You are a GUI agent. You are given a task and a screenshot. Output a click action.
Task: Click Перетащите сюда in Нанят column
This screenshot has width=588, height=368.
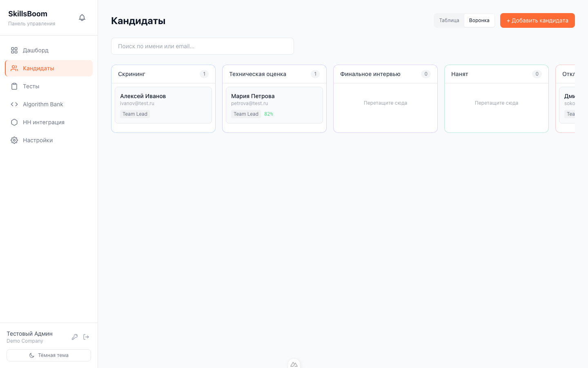coord(497,103)
